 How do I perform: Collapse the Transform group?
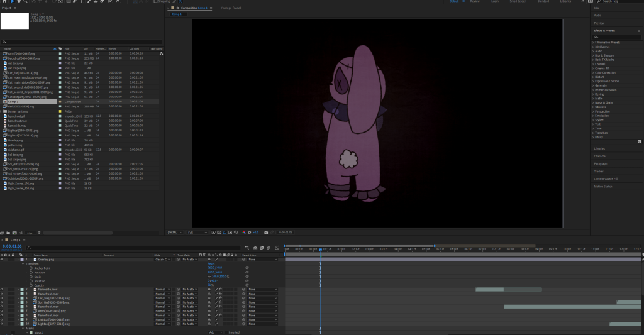coord(23,263)
